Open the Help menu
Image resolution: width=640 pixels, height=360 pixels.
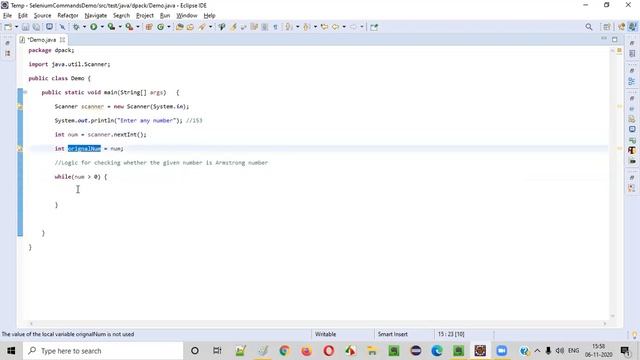[x=209, y=16]
